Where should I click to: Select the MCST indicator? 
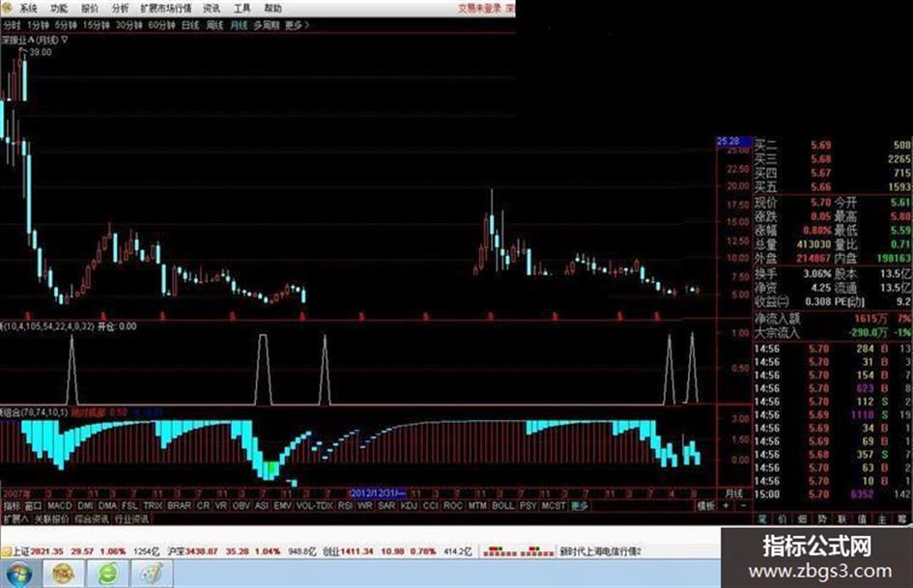[554, 506]
